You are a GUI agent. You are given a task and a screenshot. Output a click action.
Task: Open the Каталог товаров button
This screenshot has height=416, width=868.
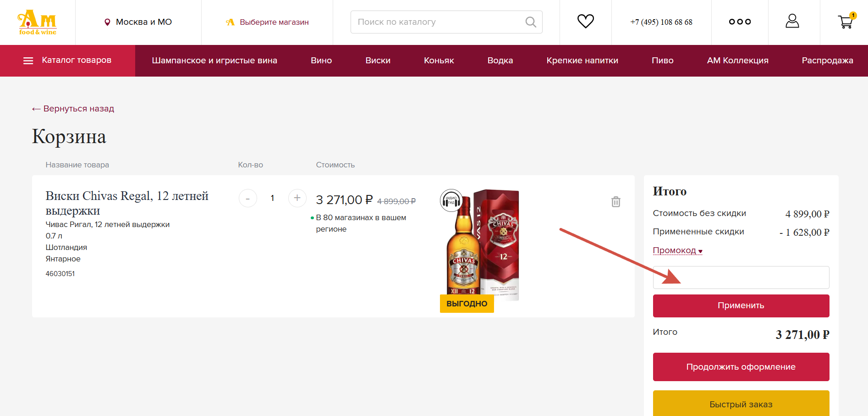point(67,61)
